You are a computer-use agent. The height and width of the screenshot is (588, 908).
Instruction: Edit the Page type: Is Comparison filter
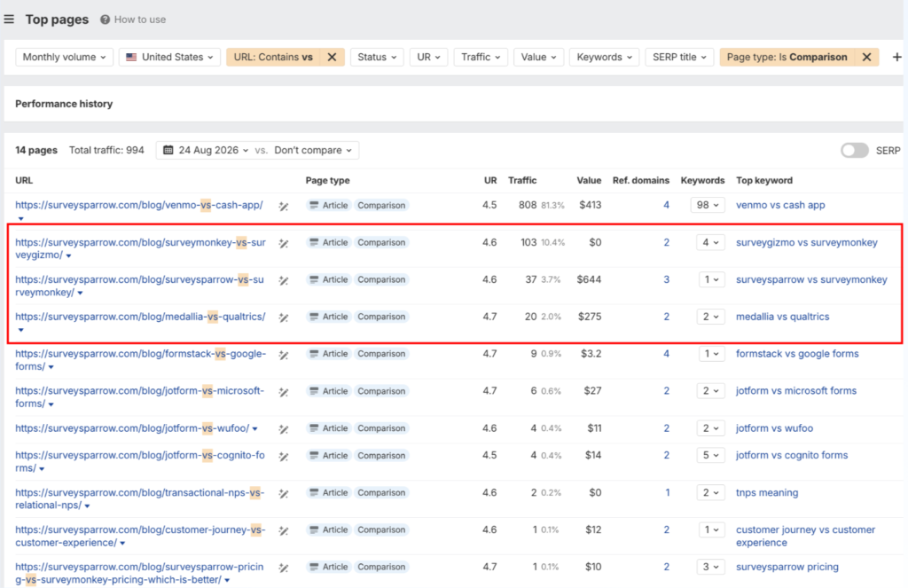[x=787, y=57]
